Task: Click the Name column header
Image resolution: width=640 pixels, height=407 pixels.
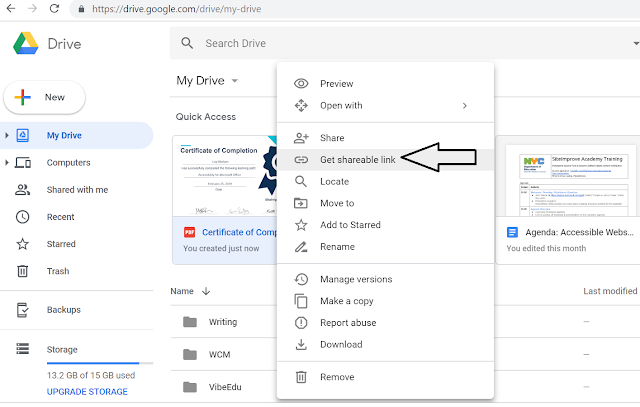Action: click(182, 291)
